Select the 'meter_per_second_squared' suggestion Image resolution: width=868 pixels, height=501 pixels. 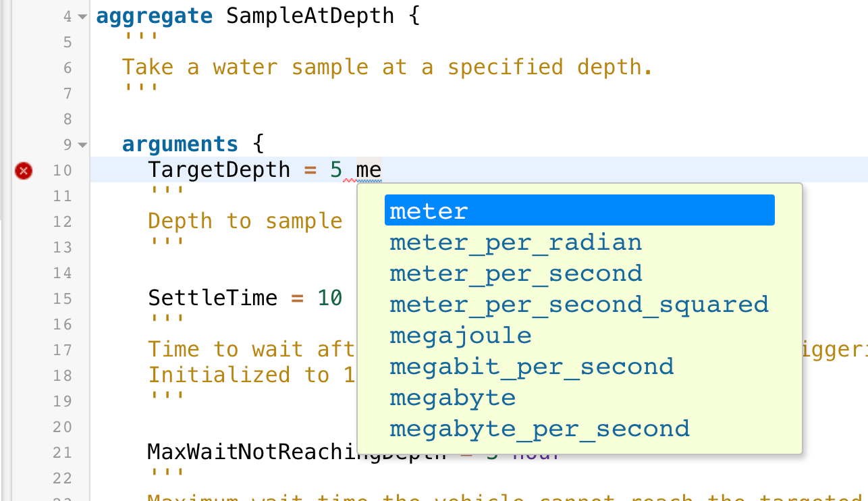pyautogui.click(x=579, y=305)
